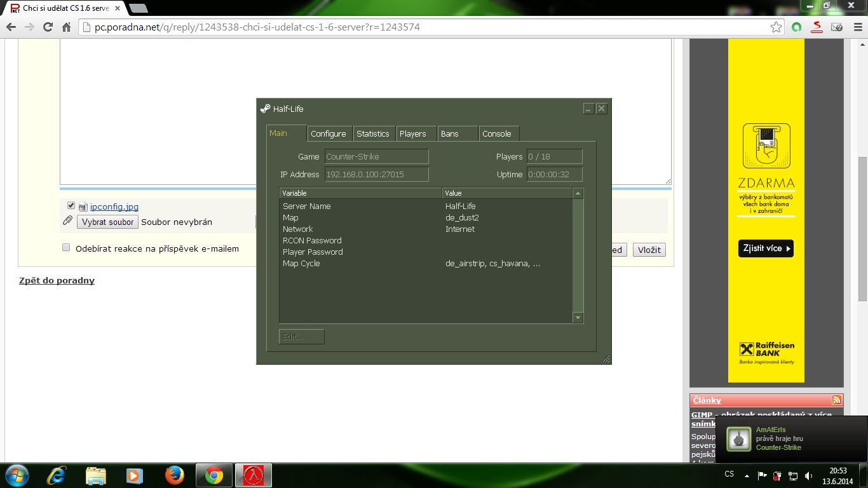The image size is (868, 488).
Task: Open the Configure tab
Action: tap(329, 133)
